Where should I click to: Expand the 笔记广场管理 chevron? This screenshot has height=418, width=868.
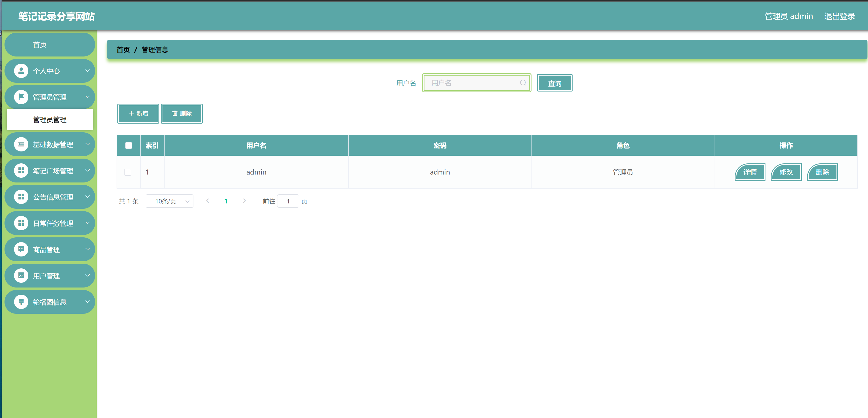[88, 171]
